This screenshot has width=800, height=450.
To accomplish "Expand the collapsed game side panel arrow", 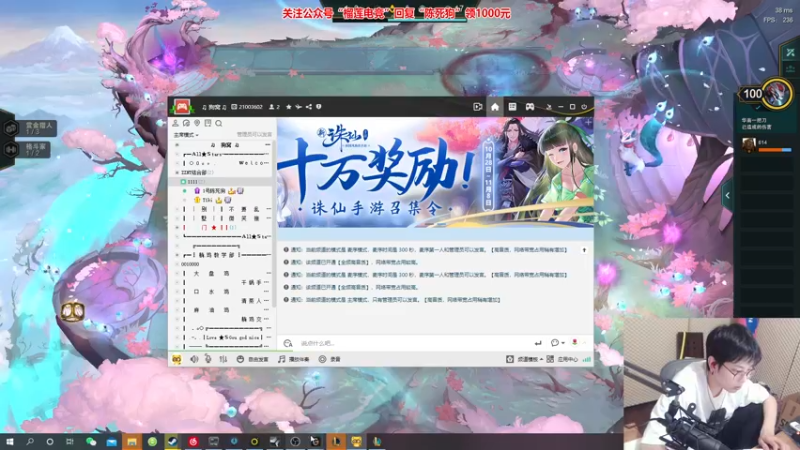I will click(728, 195).
